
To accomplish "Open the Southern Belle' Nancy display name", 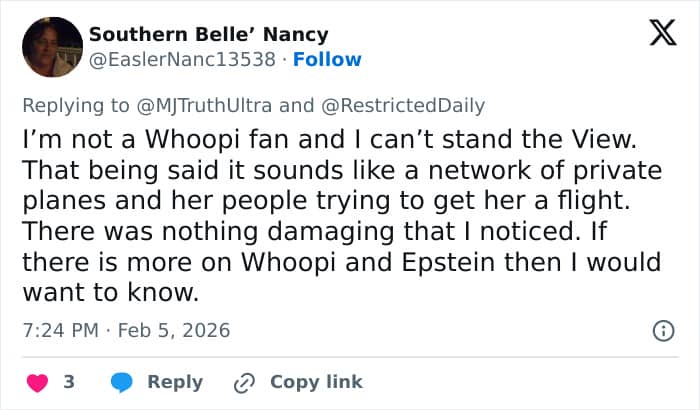I will (208, 34).
